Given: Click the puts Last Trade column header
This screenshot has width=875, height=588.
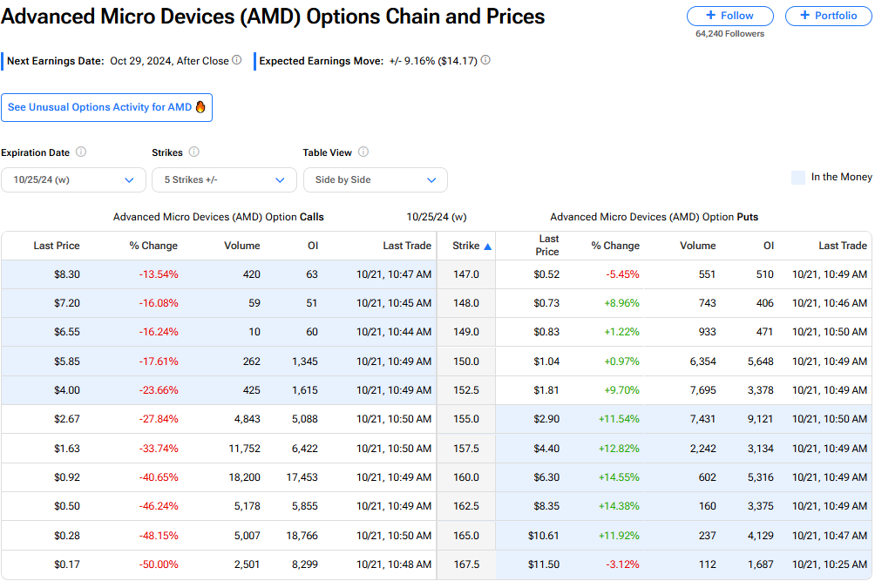Looking at the screenshot, I should coord(843,246).
